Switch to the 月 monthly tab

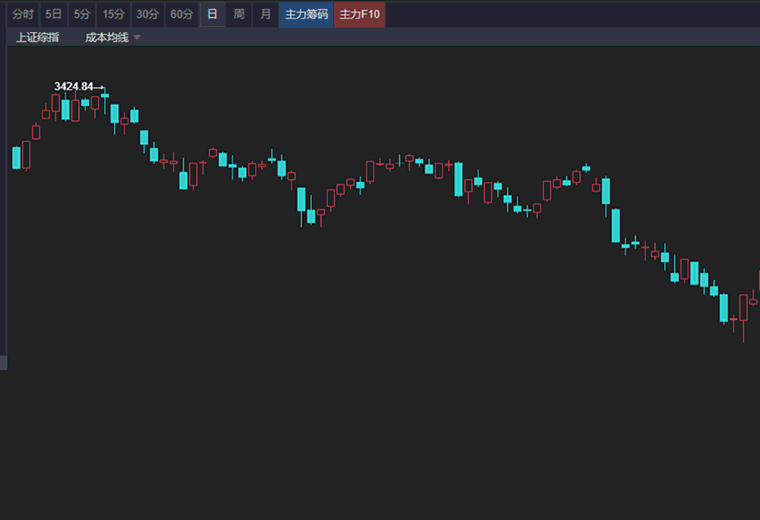[x=265, y=15]
